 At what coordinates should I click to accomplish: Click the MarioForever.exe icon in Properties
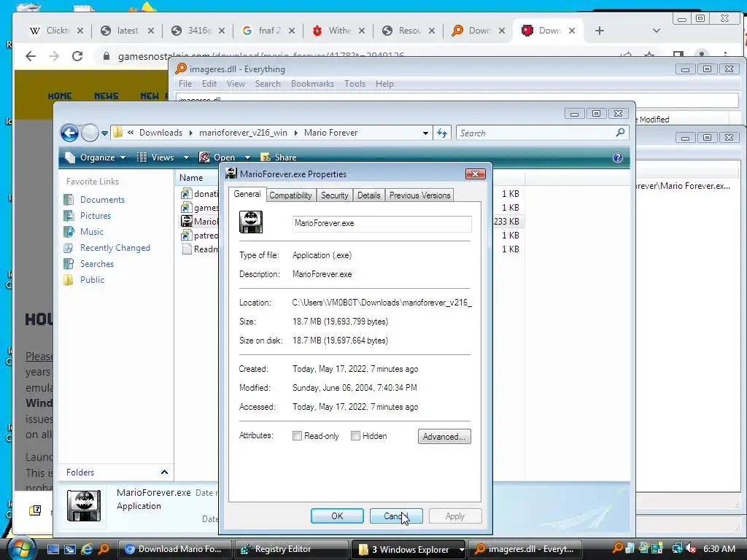251,222
